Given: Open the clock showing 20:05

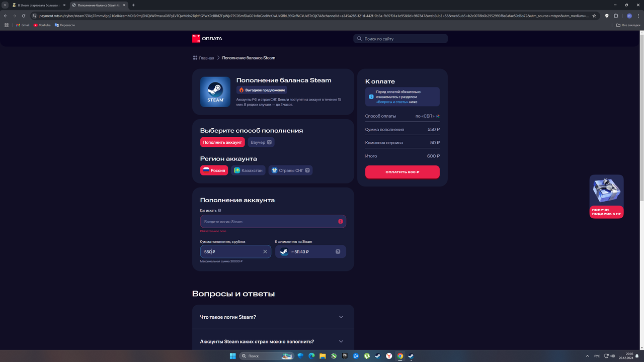Looking at the screenshot, I should 626,356.
